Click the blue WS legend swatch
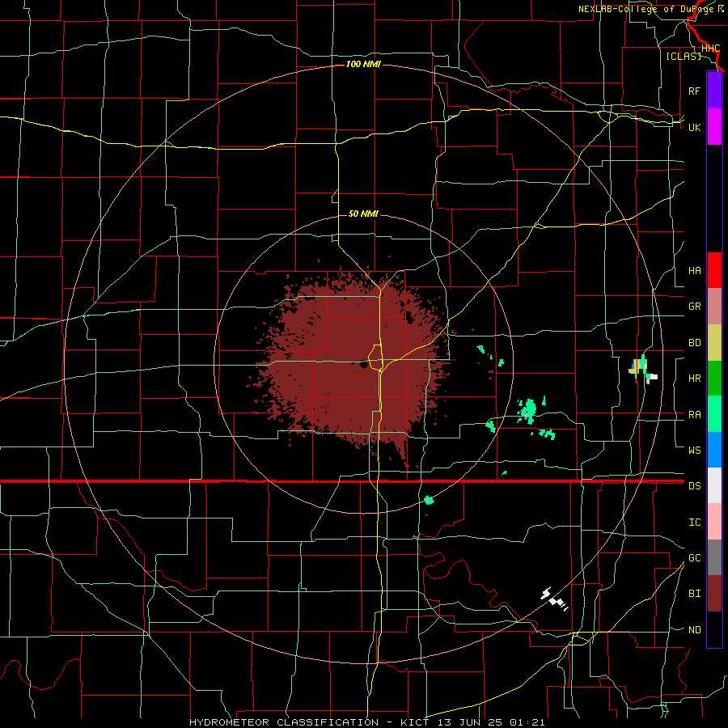Image resolution: width=728 pixels, height=728 pixels. click(x=714, y=450)
